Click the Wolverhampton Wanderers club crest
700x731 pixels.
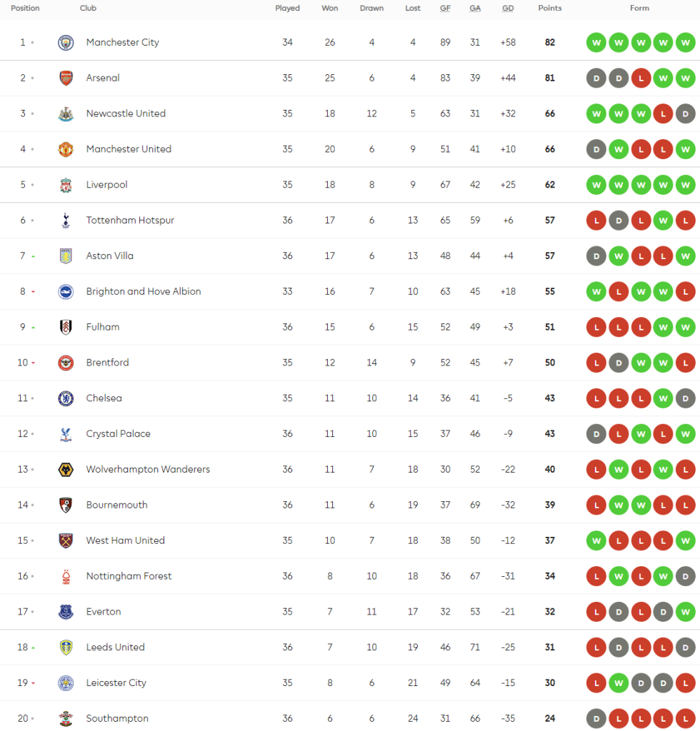tap(66, 470)
